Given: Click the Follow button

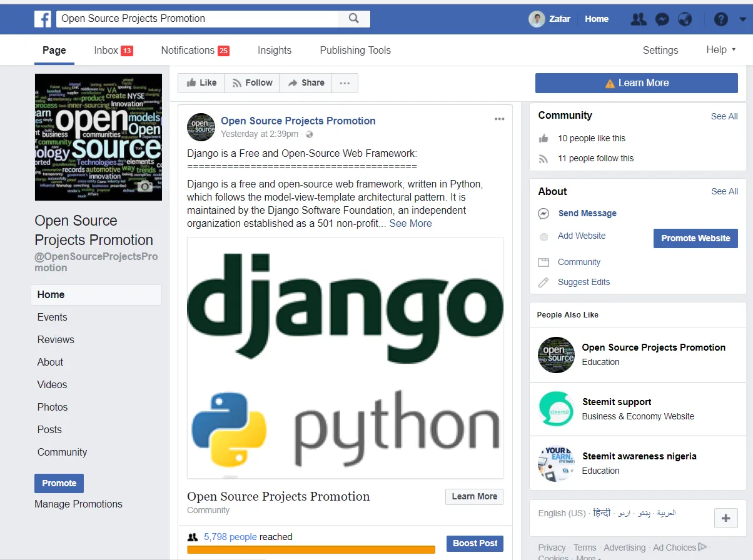Looking at the screenshot, I should pos(252,82).
